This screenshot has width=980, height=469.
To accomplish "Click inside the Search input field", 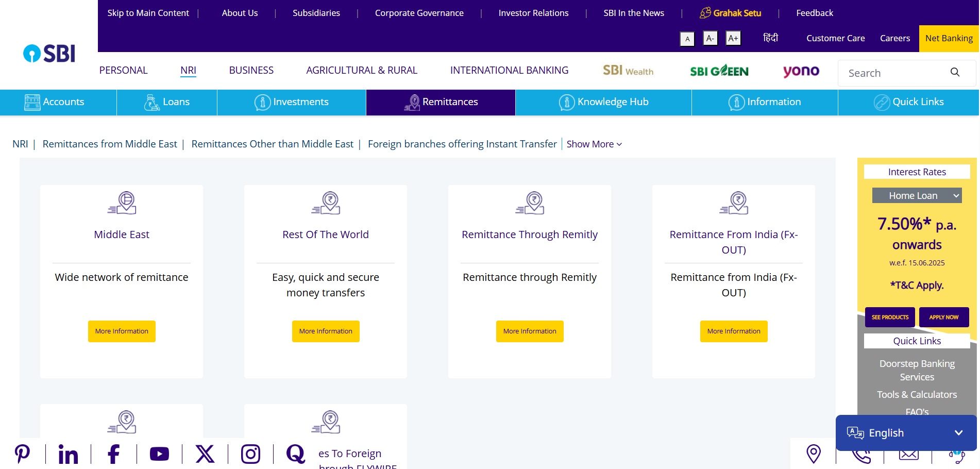I will pyautogui.click(x=891, y=73).
